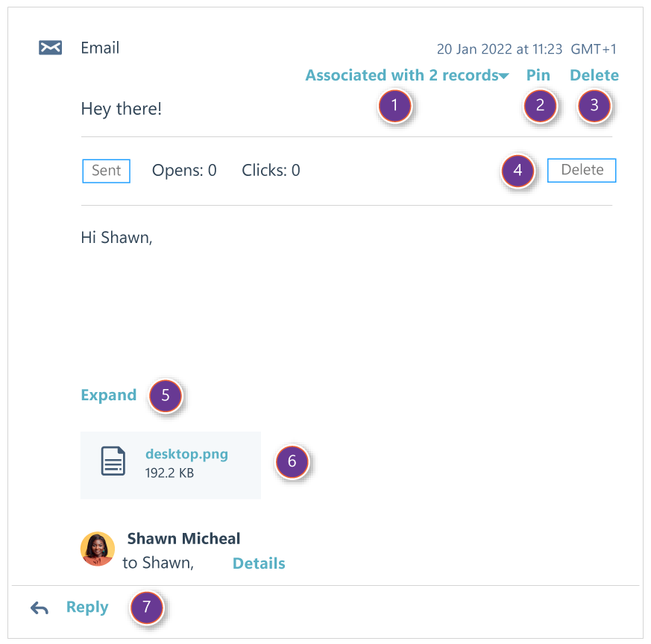Click the 'Hey there!' email subject

[x=121, y=109]
